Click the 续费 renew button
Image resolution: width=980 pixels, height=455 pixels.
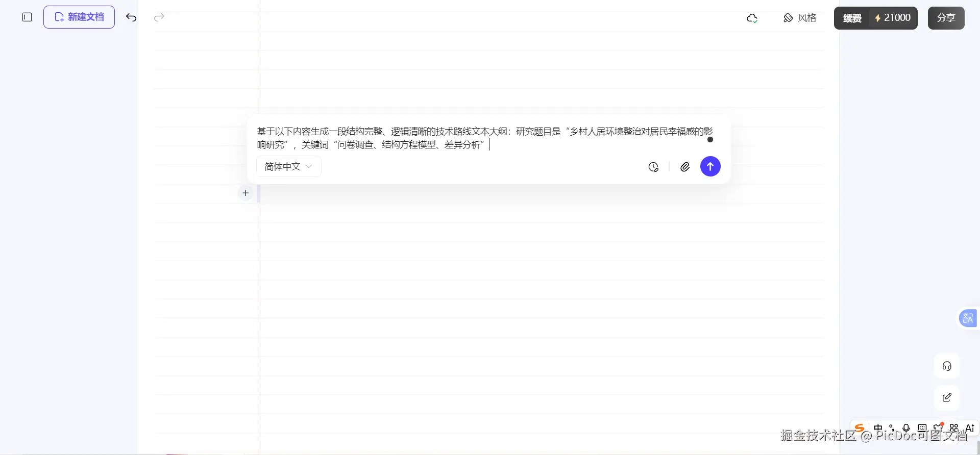852,18
